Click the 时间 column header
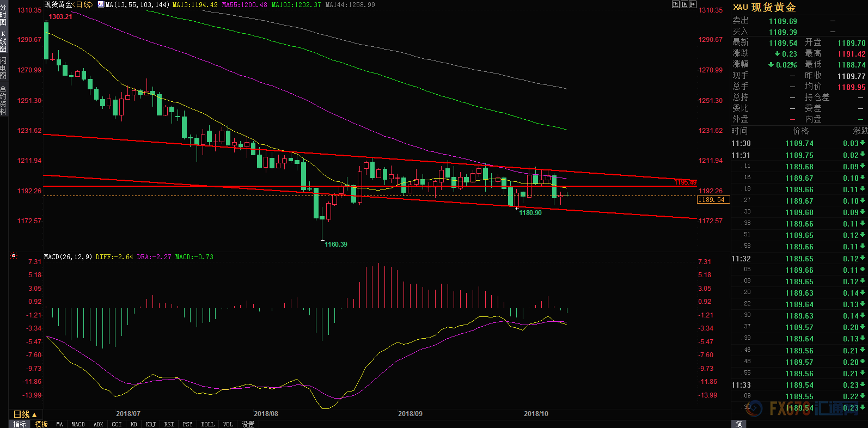Image resolution: width=868 pixels, height=428 pixels. 740,131
